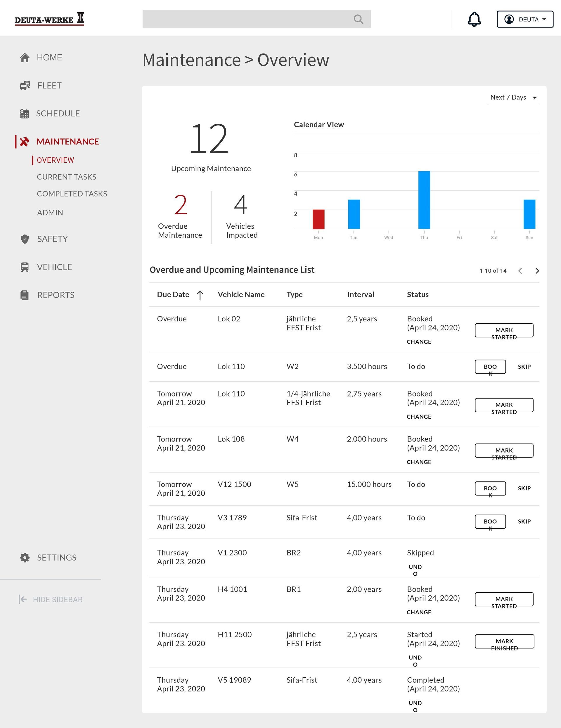Click the red Monday overdue bar

pyautogui.click(x=318, y=219)
